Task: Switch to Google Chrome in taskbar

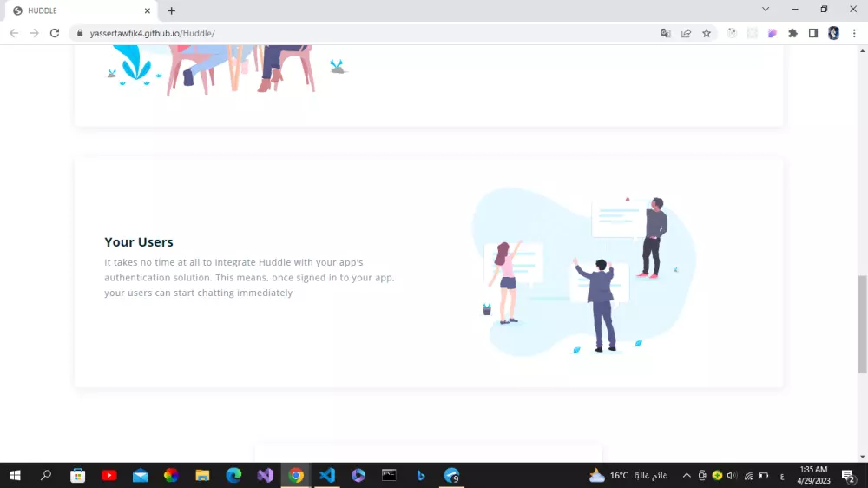Action: [x=296, y=475]
